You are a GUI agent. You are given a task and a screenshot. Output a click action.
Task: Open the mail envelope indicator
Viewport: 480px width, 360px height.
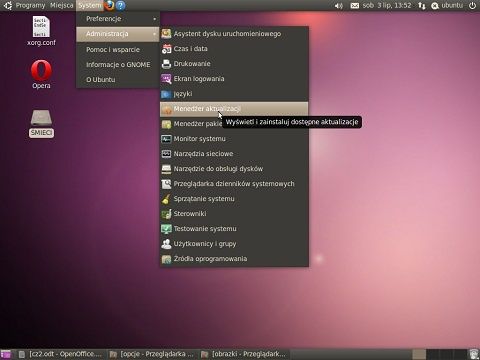(x=355, y=6)
